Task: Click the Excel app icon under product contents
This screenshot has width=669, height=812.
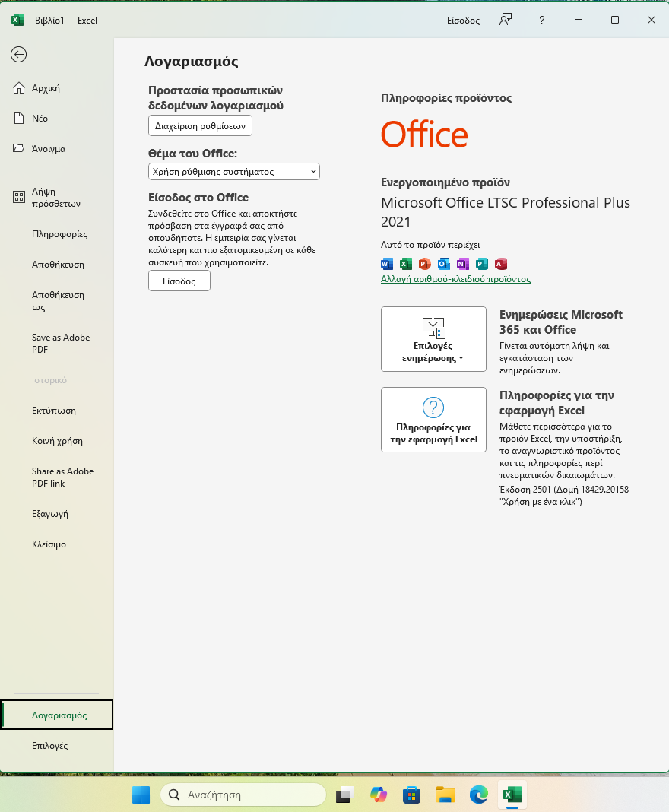Action: (x=406, y=264)
